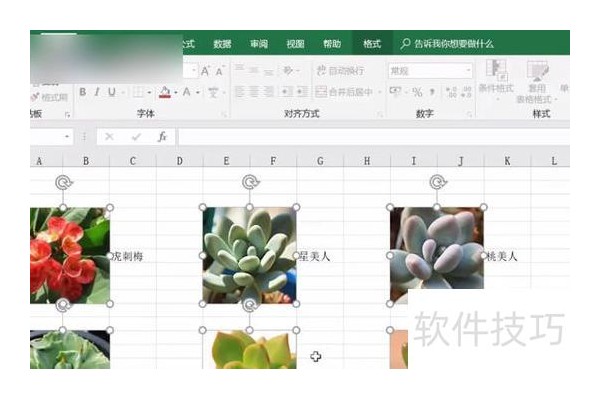
Task: Click the 格式刷 format painter
Action: click(x=49, y=97)
